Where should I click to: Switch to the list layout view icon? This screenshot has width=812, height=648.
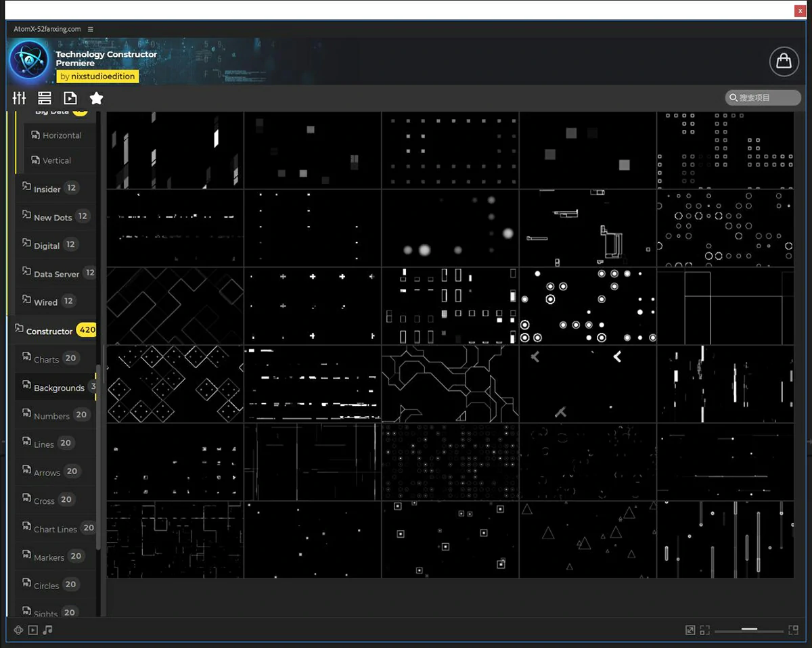[45, 98]
